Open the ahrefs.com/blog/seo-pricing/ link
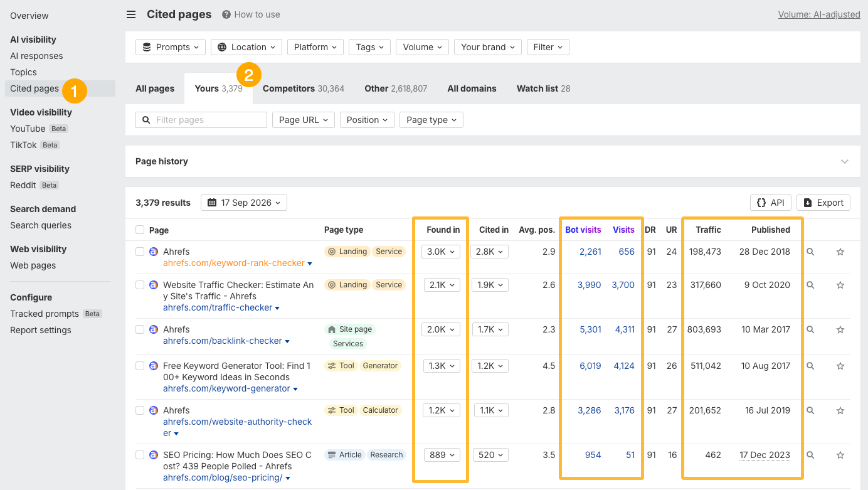Screen dimensions: 868x490 pos(223,477)
